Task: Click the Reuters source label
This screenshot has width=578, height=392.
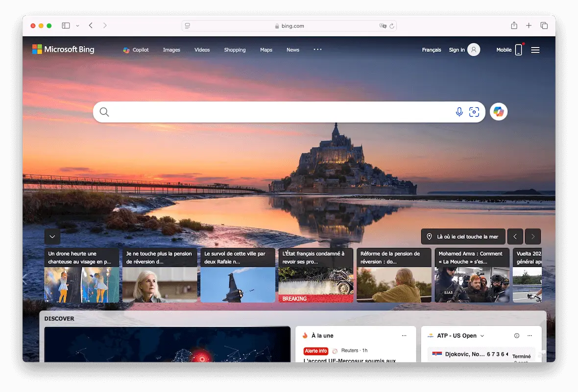Action: [x=349, y=350]
